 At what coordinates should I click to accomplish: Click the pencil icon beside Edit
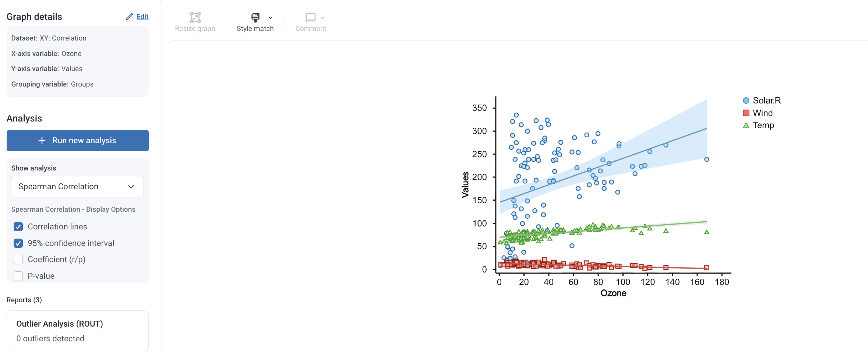pos(129,17)
